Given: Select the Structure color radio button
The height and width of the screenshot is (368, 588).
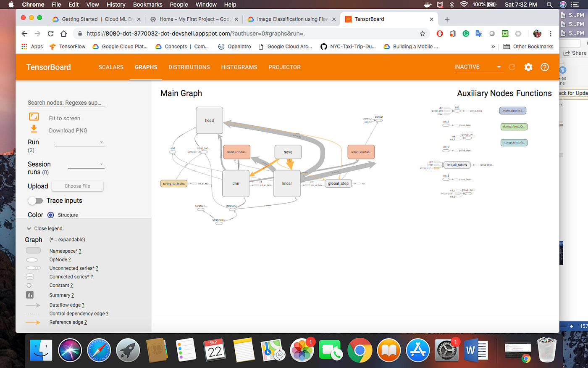Looking at the screenshot, I should [50, 215].
